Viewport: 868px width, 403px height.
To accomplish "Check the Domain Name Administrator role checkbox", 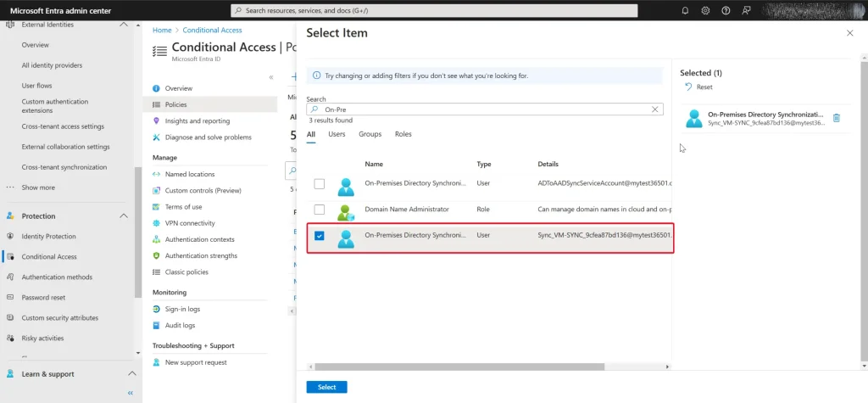I will [320, 210].
